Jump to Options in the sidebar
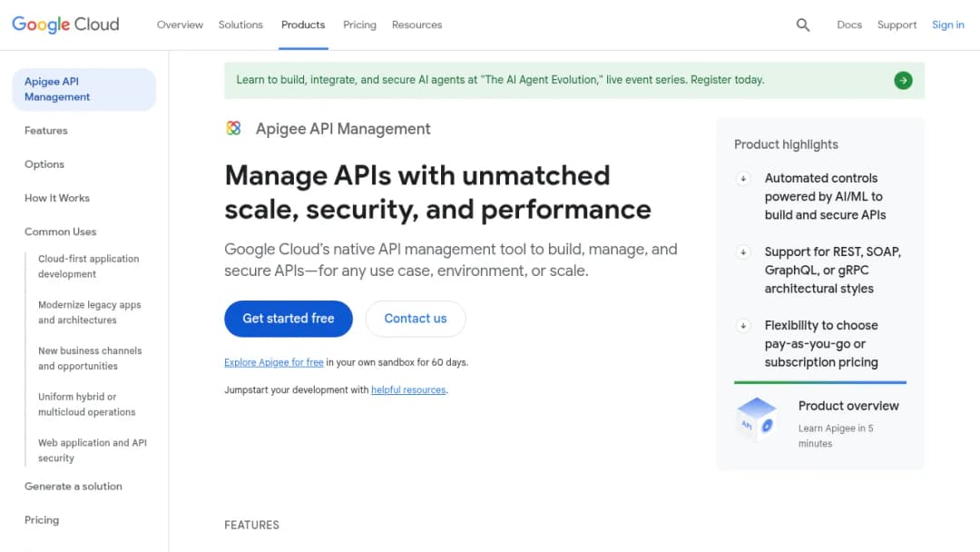This screenshot has height=552, width=980. click(x=44, y=164)
